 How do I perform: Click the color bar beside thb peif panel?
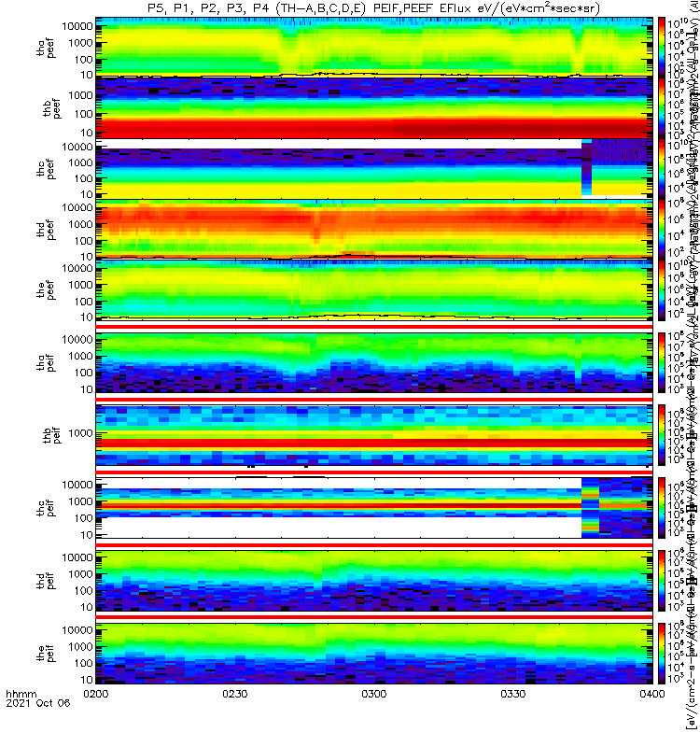click(x=662, y=435)
